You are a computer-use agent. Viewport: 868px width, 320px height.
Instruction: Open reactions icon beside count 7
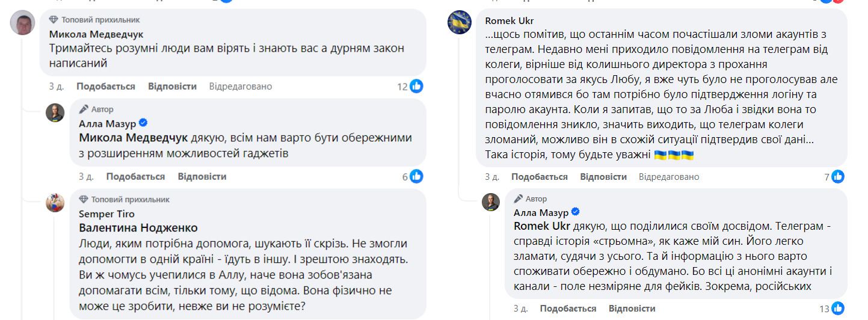(838, 177)
